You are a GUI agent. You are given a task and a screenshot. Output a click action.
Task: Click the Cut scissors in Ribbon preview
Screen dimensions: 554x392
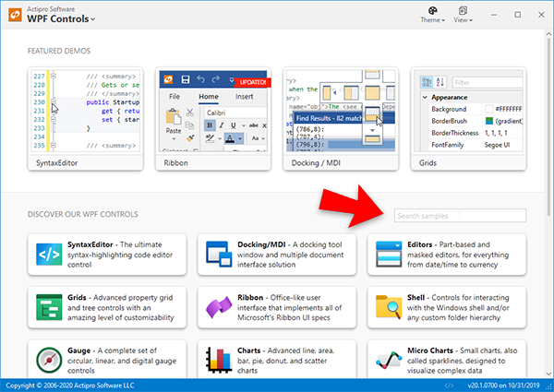coord(190,113)
